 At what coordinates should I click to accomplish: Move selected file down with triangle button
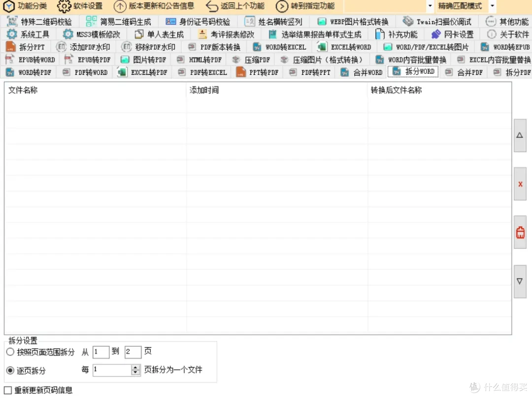[520, 281]
